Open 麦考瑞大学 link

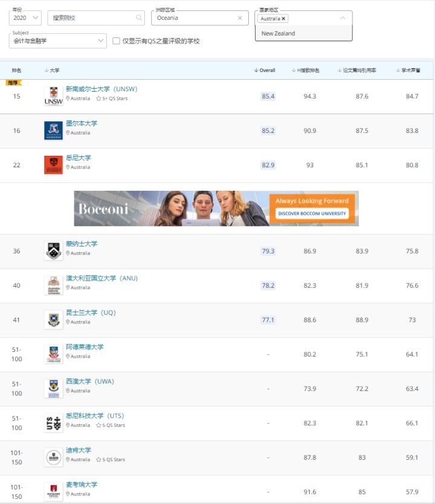click(82, 485)
